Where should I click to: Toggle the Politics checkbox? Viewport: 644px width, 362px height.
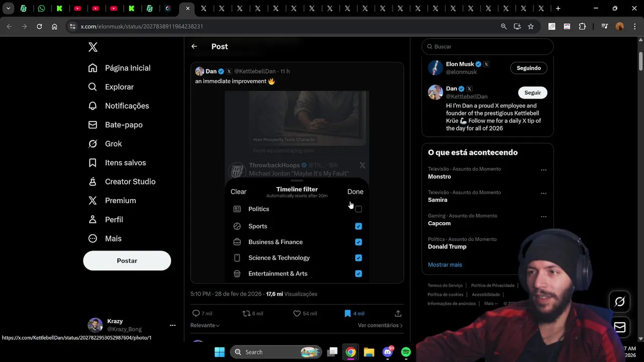pos(358,209)
